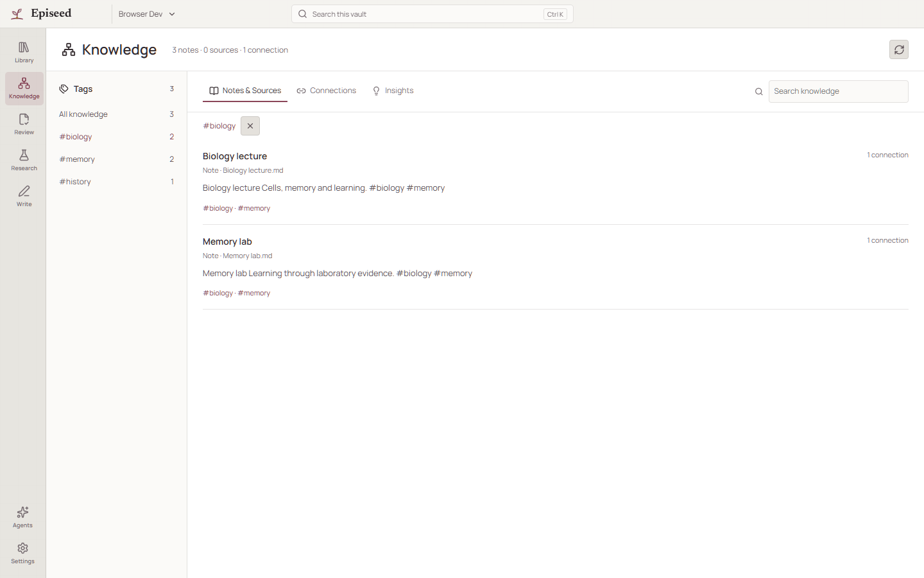The height and width of the screenshot is (578, 924).
Task: Click the Knowledge heading icon
Action: 69,49
